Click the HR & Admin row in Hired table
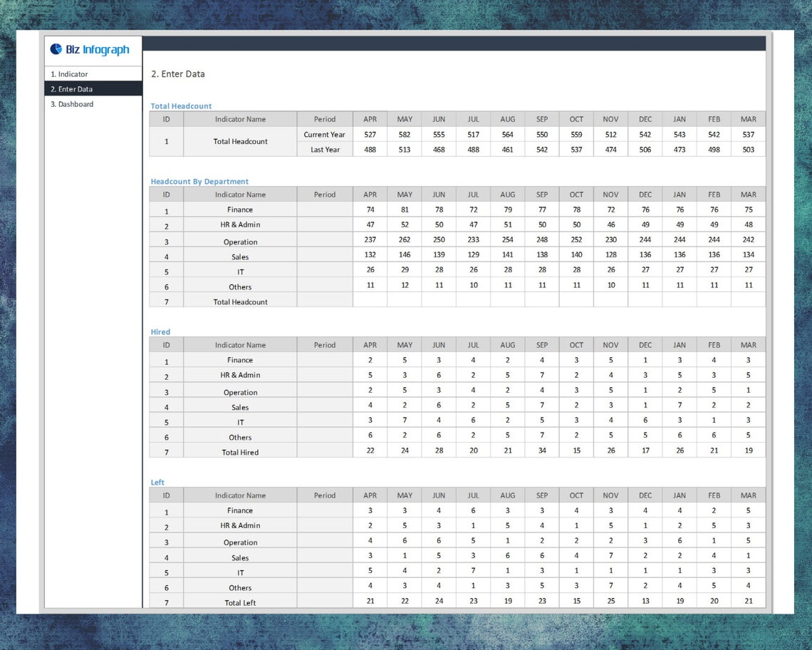The image size is (812, 650). pos(239,375)
